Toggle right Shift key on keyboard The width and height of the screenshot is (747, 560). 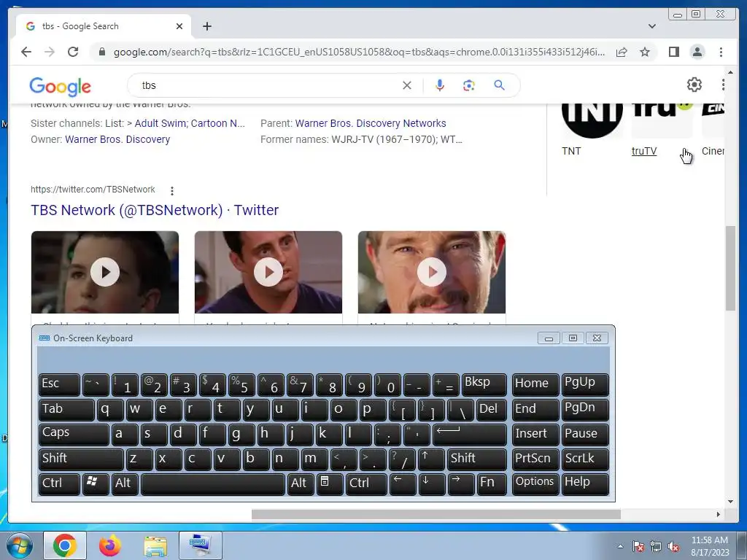(x=476, y=459)
